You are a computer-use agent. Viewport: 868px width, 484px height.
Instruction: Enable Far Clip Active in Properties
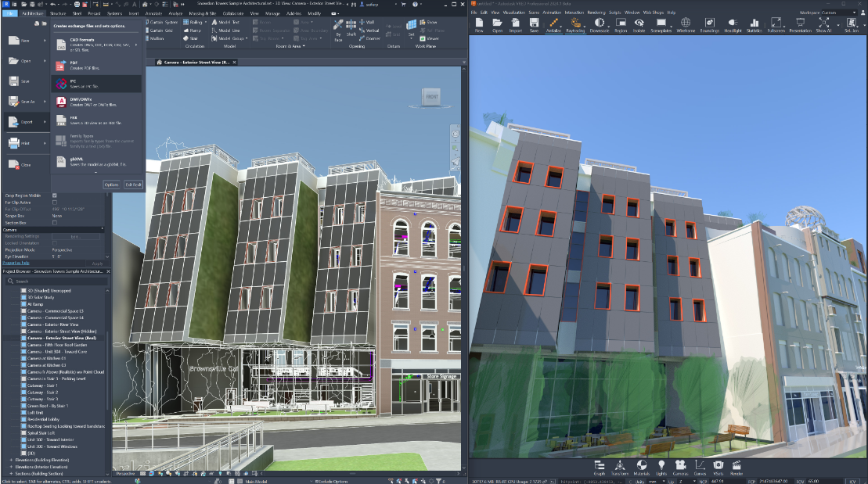(54, 203)
